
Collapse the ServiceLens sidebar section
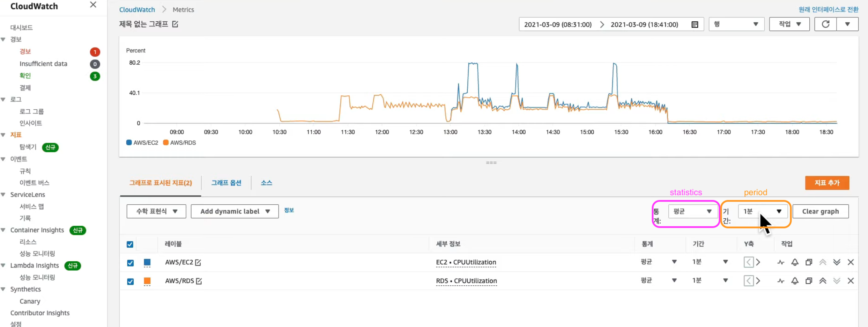coord(3,195)
